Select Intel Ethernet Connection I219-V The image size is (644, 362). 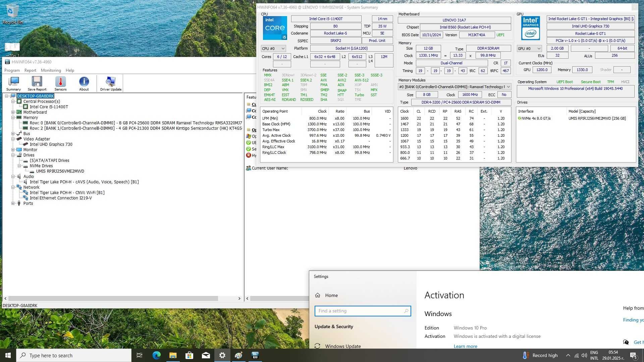tap(61, 198)
